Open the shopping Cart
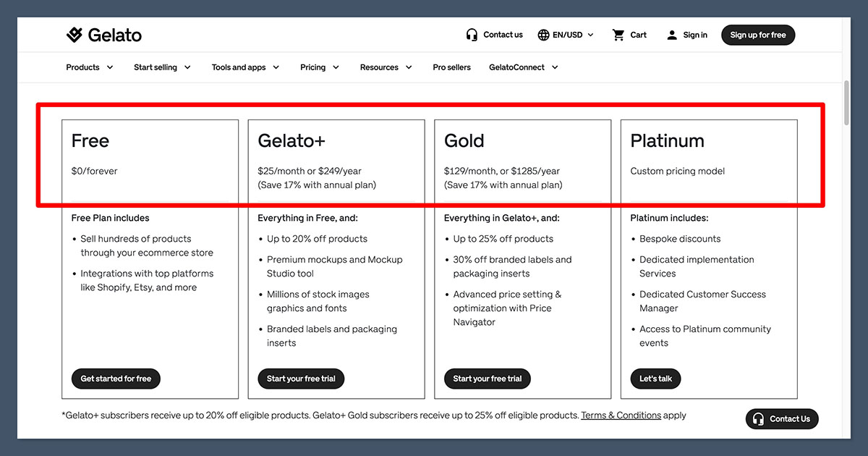This screenshot has width=868, height=456. (x=628, y=34)
